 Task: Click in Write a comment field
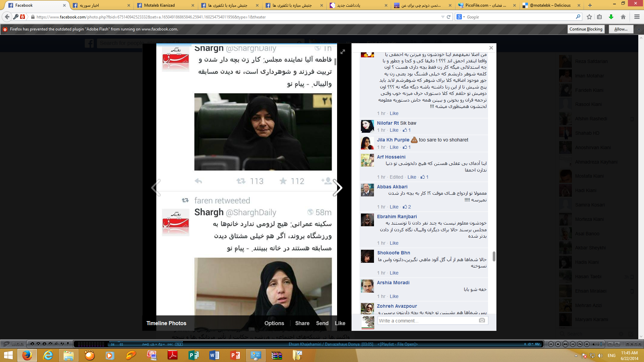(x=428, y=321)
